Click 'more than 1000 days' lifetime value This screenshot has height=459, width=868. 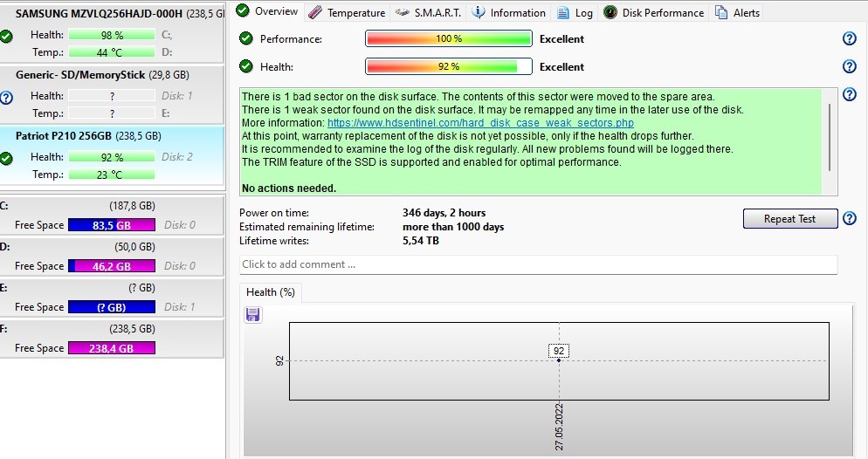pos(453,227)
